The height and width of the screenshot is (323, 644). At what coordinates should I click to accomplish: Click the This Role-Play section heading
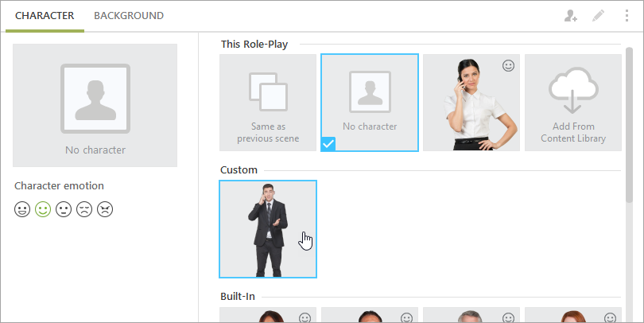coord(254,44)
